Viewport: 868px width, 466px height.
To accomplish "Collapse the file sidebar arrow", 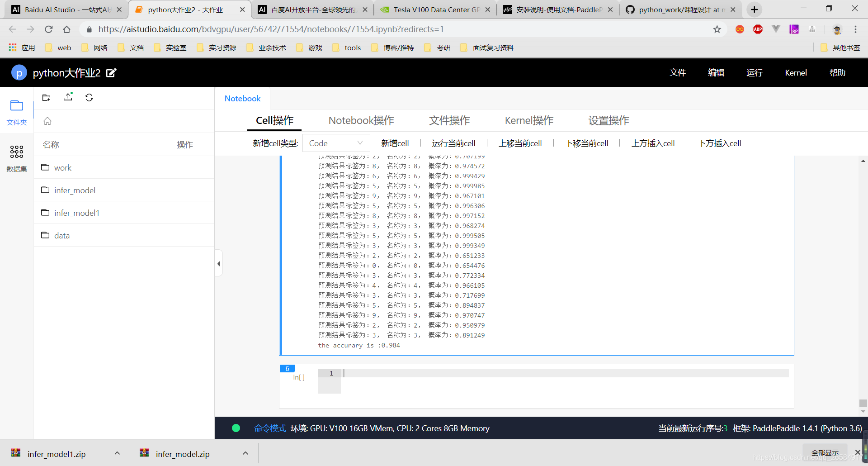I will [219, 263].
